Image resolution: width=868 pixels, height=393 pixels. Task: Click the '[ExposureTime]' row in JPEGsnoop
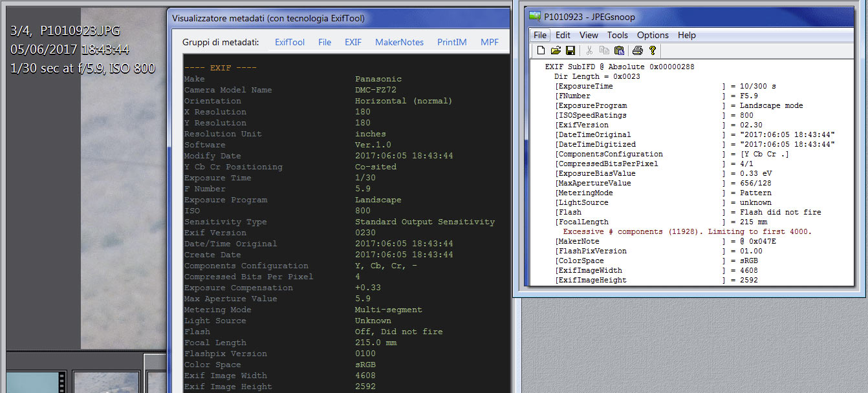pyautogui.click(x=665, y=86)
